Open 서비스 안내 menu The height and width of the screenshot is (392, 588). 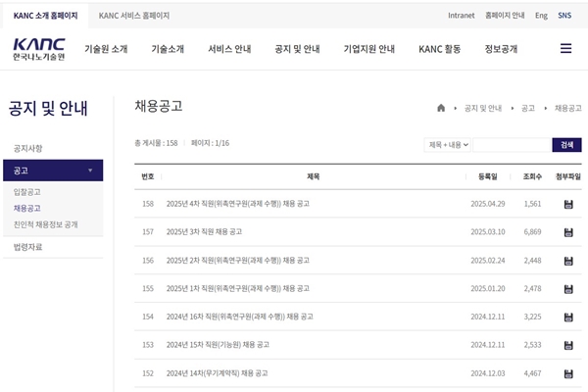[x=229, y=49]
